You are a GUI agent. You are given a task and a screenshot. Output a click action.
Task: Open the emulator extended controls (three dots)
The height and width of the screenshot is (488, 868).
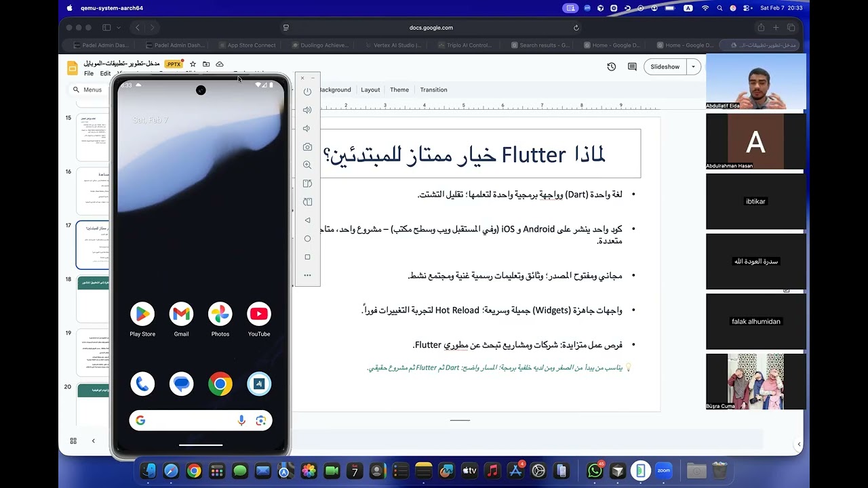307,275
